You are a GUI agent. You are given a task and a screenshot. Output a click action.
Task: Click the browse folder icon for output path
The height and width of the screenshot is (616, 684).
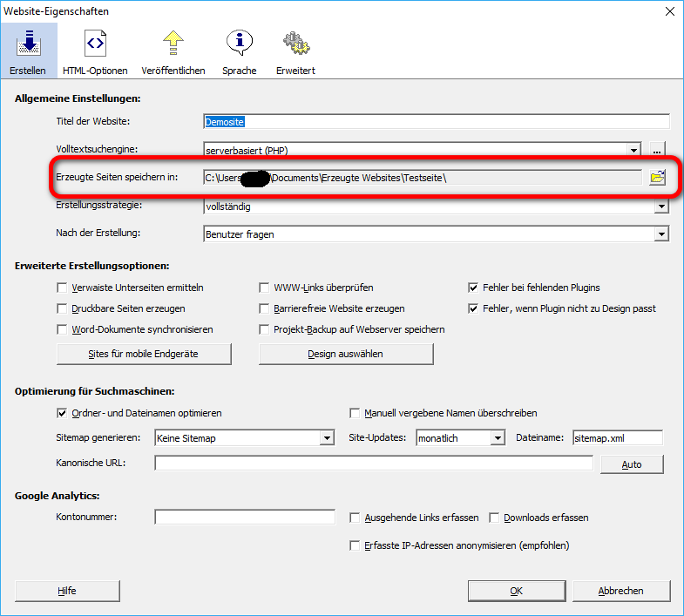pyautogui.click(x=657, y=178)
